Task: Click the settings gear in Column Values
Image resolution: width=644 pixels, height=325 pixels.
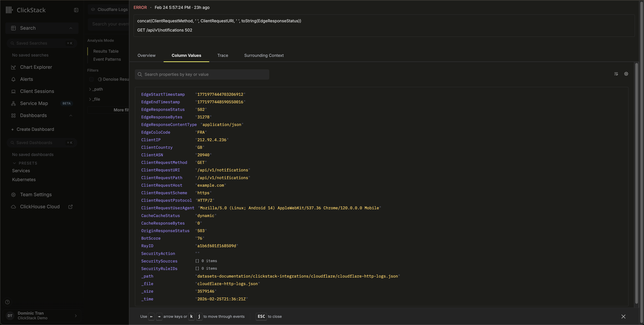Action: [626, 74]
